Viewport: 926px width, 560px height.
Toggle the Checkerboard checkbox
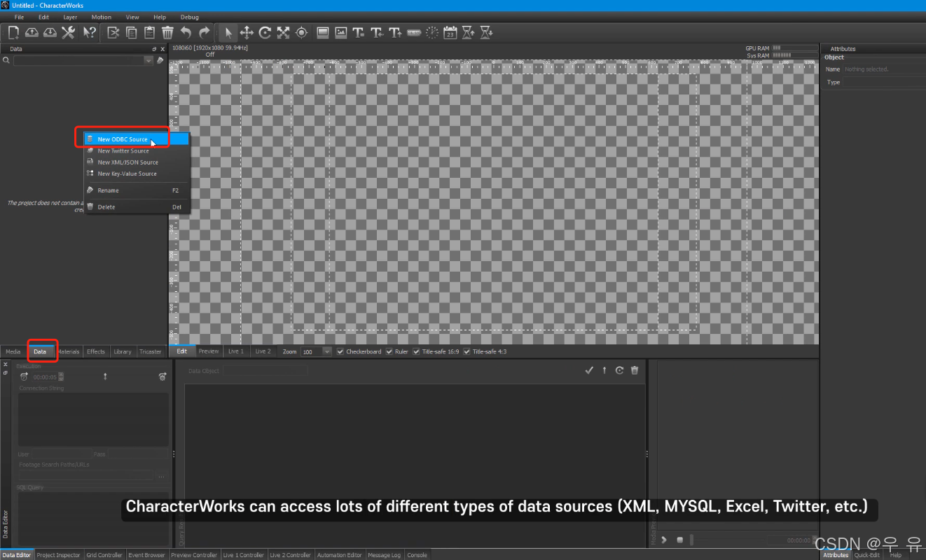pyautogui.click(x=340, y=351)
